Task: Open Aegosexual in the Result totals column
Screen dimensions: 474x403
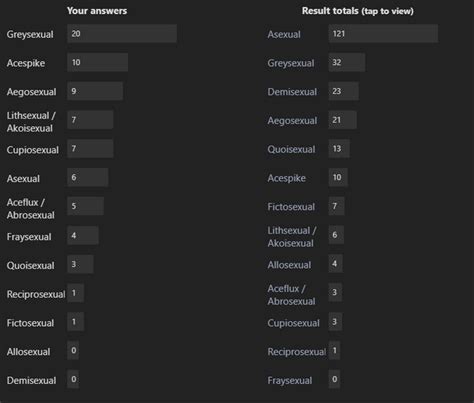Action: [x=292, y=120]
